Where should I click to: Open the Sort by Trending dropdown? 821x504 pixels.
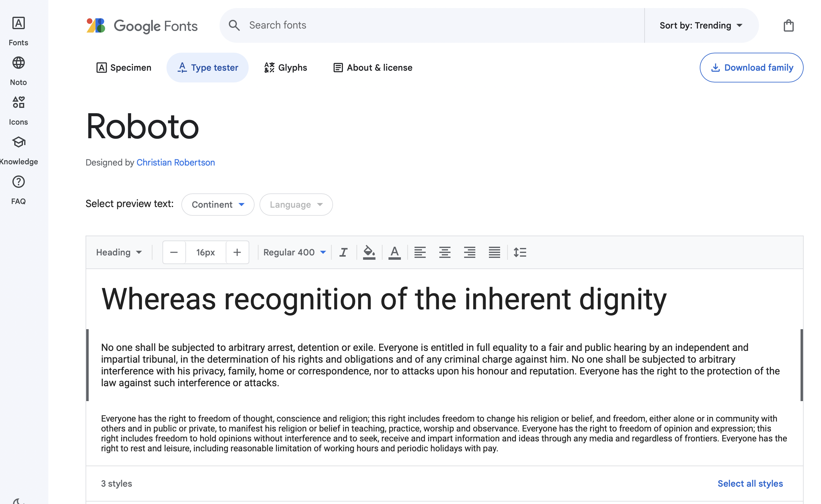coord(701,25)
